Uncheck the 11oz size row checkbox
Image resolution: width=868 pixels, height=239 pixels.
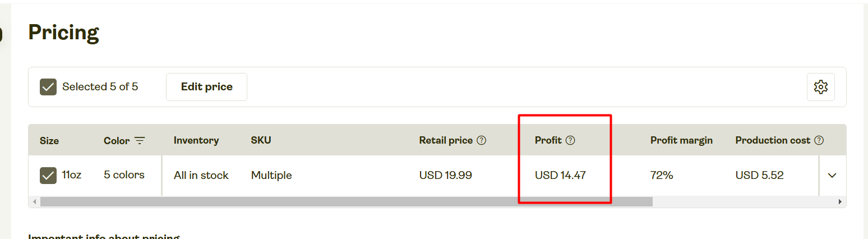[48, 176]
